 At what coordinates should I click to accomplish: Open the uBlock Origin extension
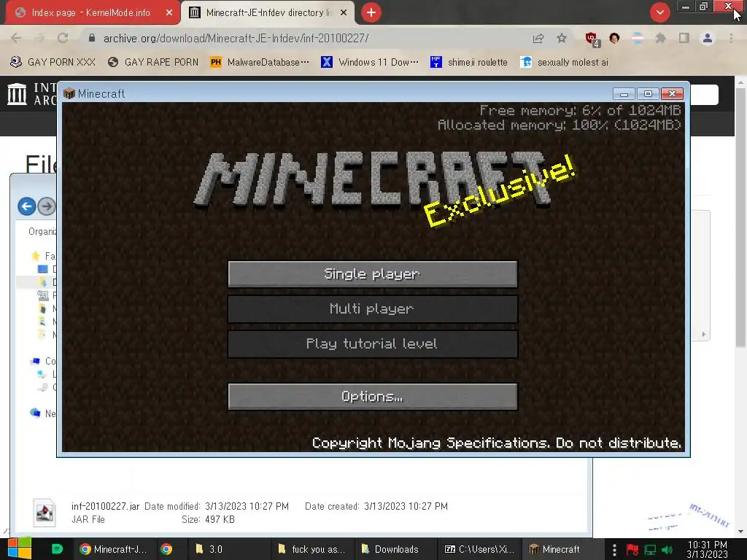pos(592,39)
